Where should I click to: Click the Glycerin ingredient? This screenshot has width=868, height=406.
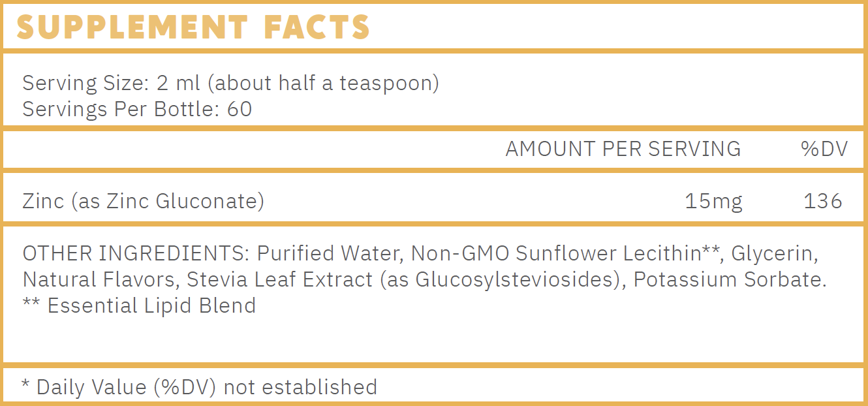(775, 254)
